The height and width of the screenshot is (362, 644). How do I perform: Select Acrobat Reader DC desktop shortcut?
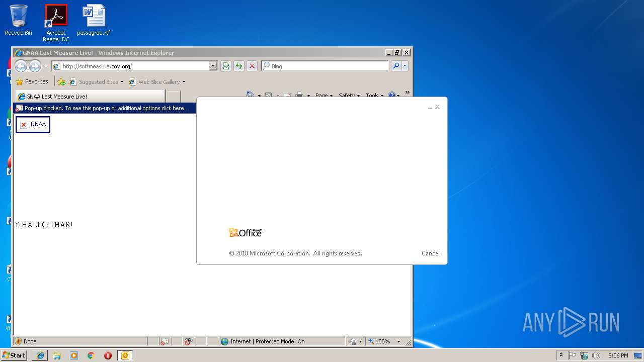click(56, 23)
